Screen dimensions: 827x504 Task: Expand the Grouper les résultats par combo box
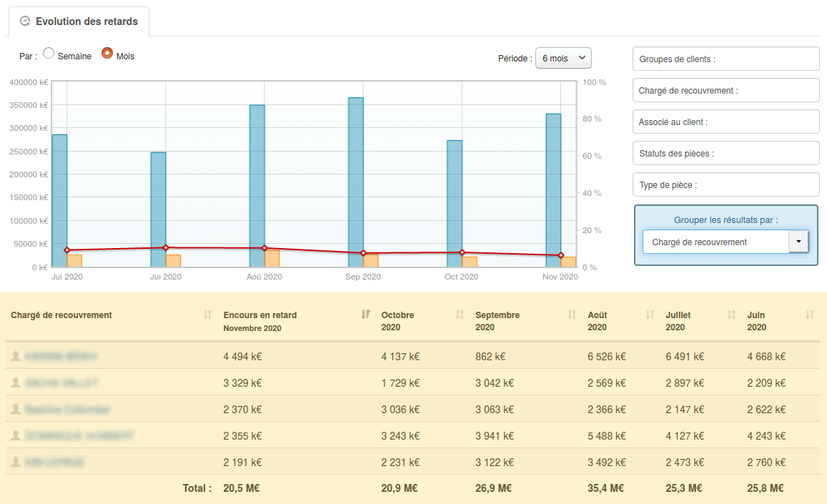click(798, 242)
